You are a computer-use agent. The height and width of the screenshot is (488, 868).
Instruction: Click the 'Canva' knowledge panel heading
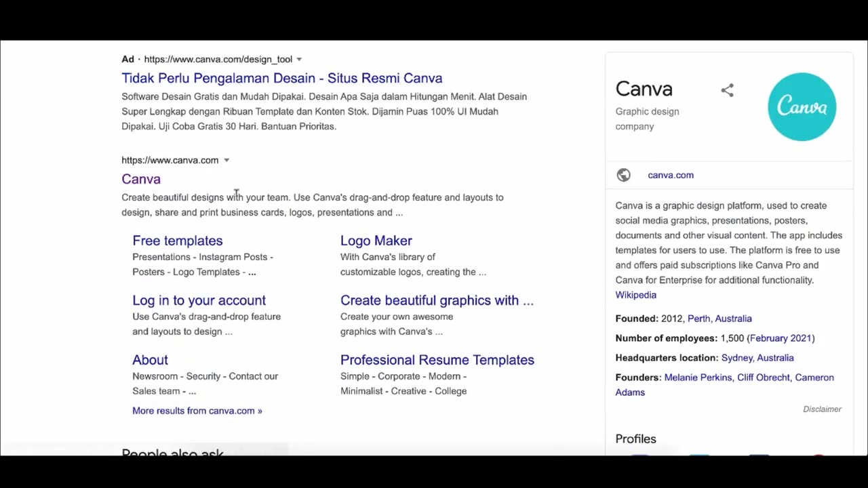644,89
